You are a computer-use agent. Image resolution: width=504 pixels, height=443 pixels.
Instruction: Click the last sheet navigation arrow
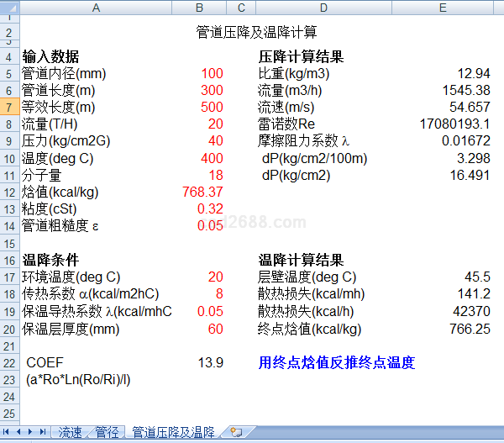[x=42, y=432]
